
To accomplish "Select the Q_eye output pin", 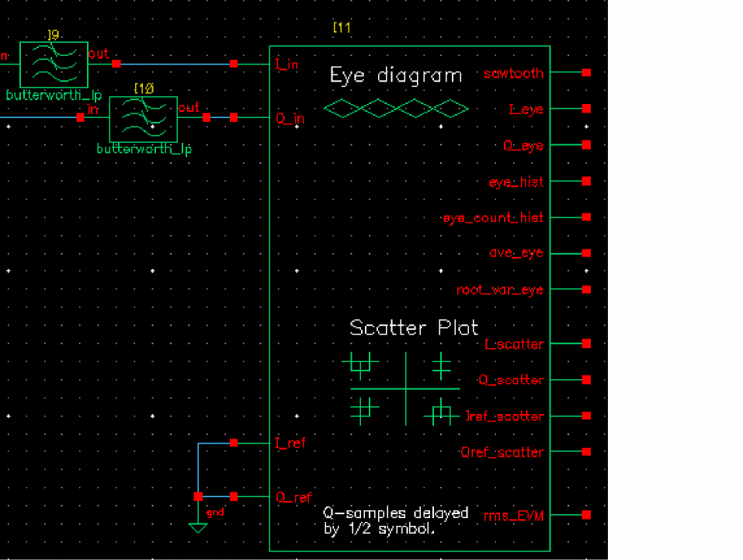I will click(x=586, y=144).
